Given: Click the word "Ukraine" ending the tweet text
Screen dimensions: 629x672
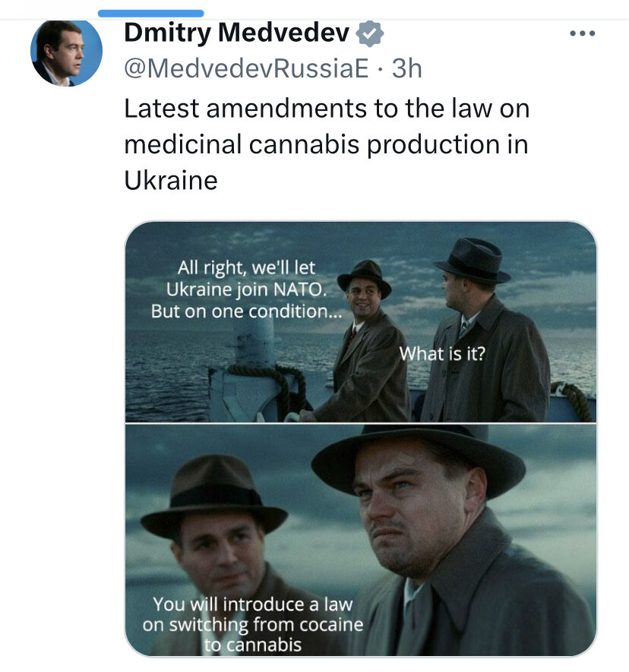Looking at the screenshot, I should (171, 181).
